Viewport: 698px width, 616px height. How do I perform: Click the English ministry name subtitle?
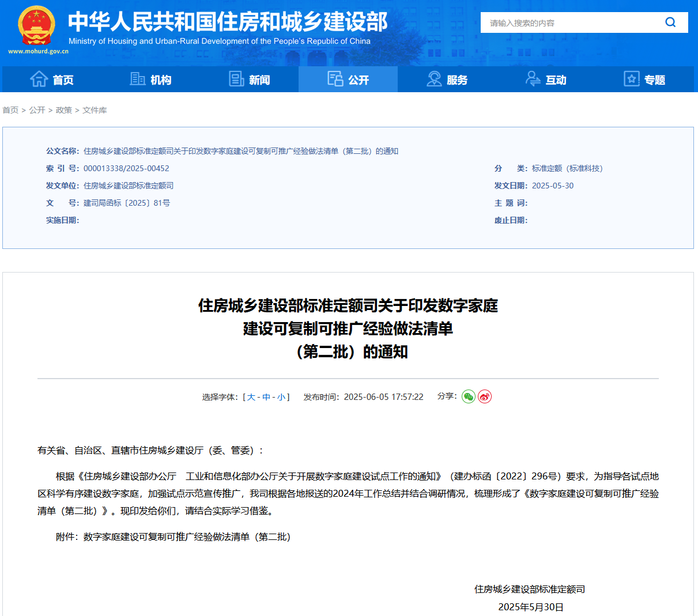tap(220, 41)
